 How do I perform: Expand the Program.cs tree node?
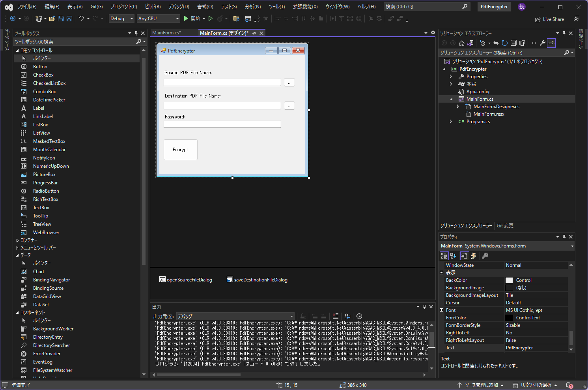point(451,122)
